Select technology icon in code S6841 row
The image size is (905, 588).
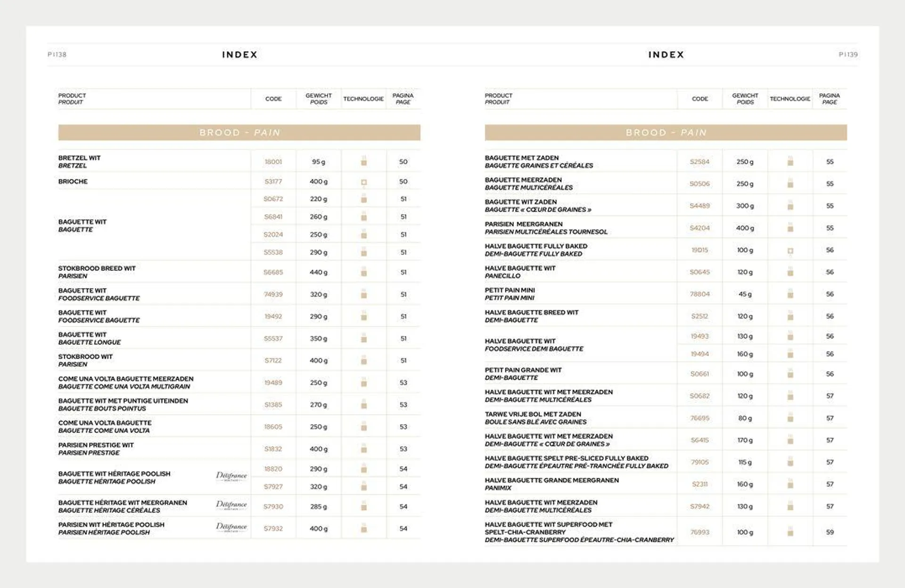[x=364, y=216]
